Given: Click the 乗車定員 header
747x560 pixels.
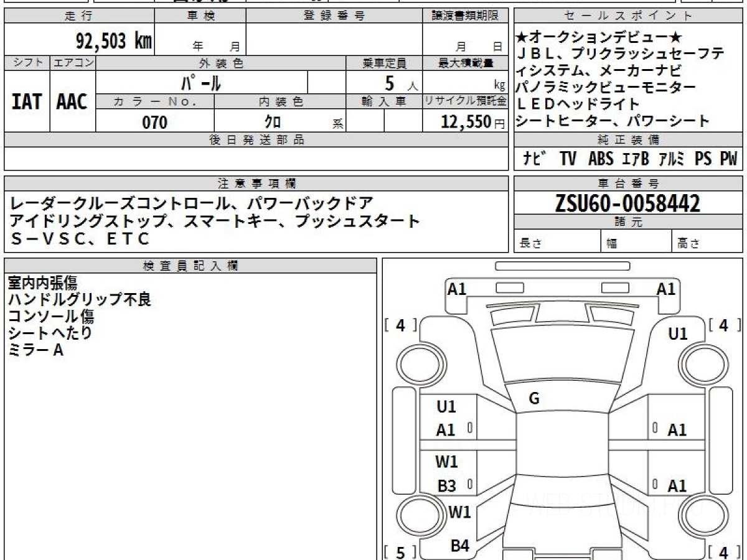Looking at the screenshot, I should coord(384,63).
